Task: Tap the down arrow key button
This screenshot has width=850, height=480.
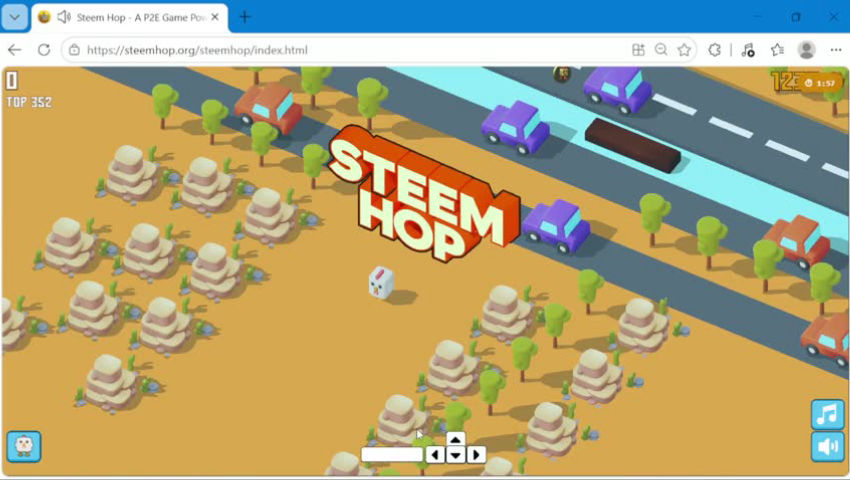Action: click(455, 455)
